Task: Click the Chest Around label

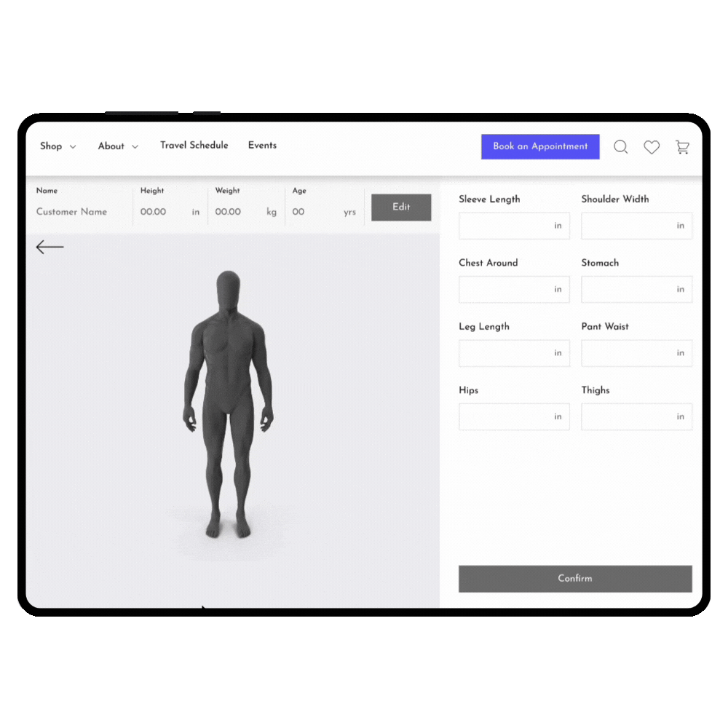Action: 488,263
